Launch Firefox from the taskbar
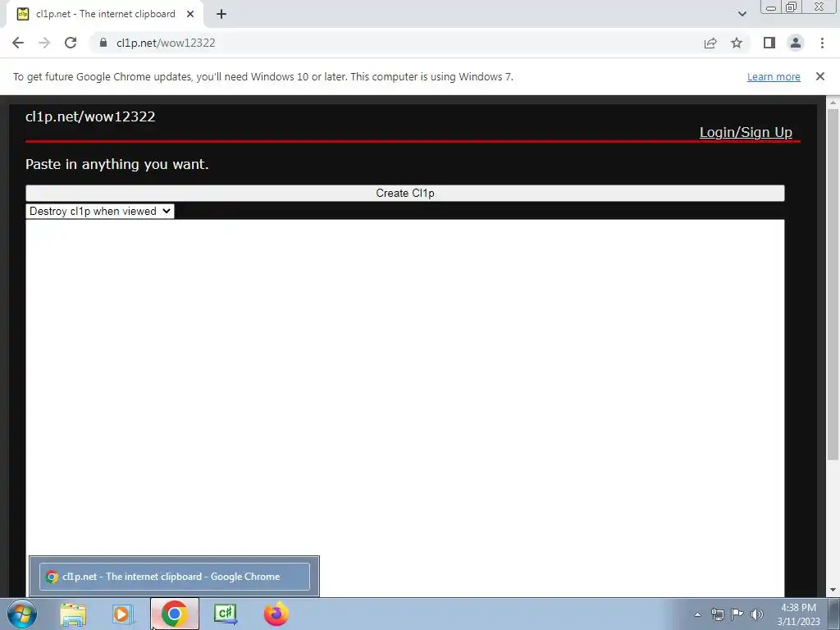 tap(276, 614)
